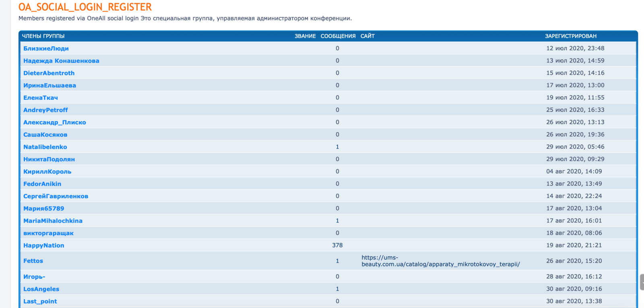Viewport: 644px width, 308px height.
Task: Open FedorAnikin member profile
Action: coord(42,184)
